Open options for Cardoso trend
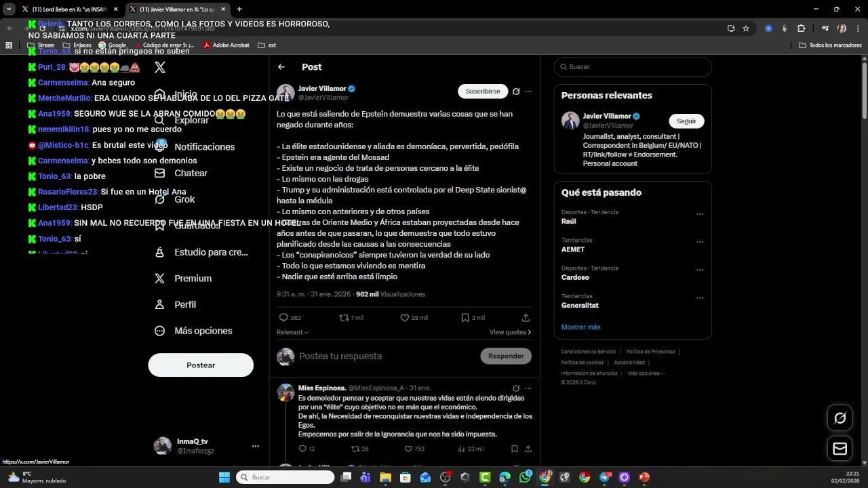Image resolution: width=868 pixels, height=488 pixels. click(700, 270)
